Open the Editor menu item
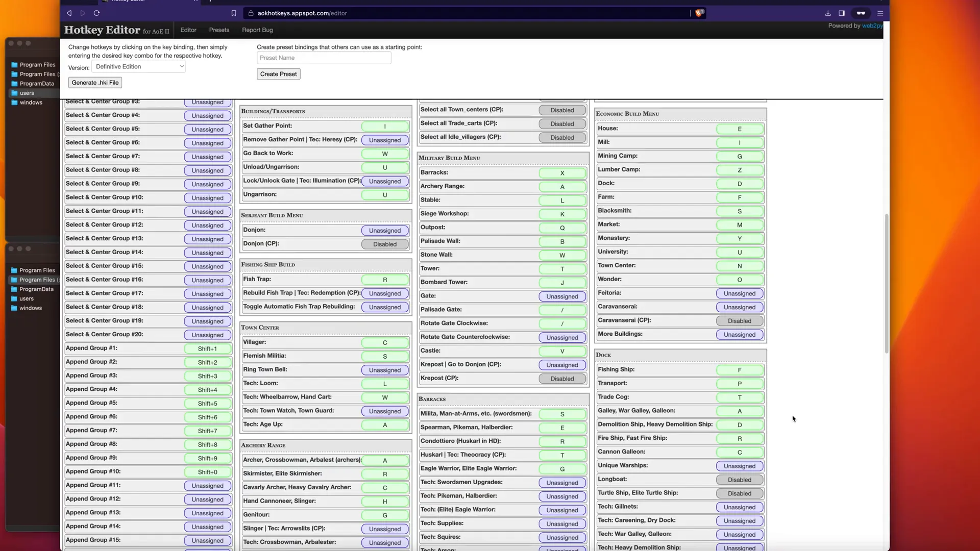The image size is (980, 551). [x=188, y=30]
